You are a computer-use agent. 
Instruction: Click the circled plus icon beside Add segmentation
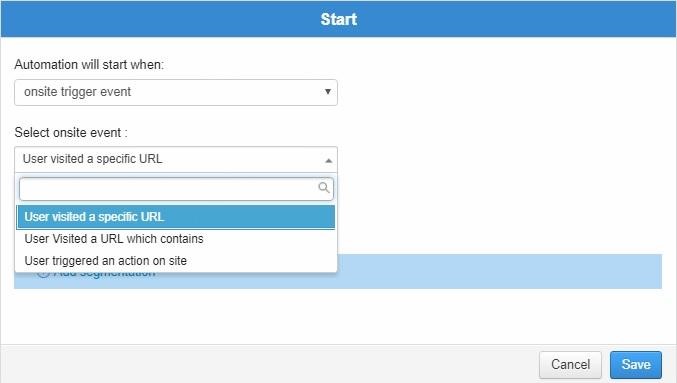[x=43, y=275]
